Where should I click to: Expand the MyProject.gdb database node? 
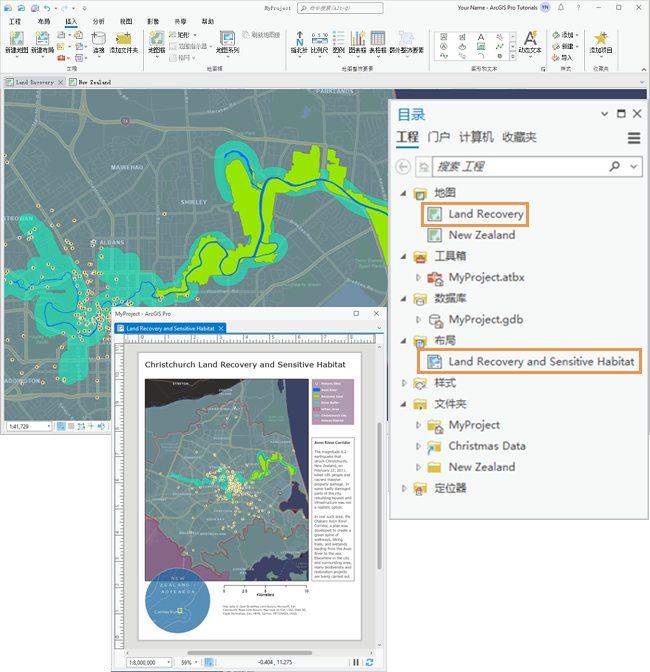[418, 320]
